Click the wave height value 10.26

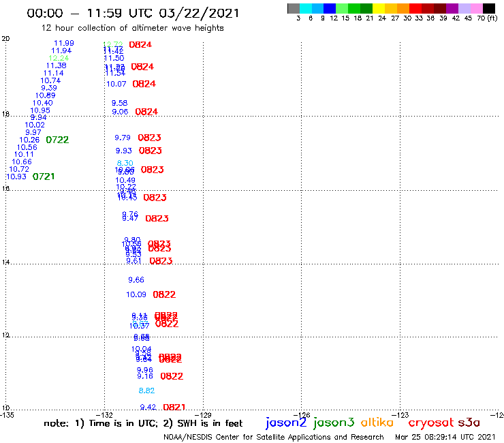[29, 140]
